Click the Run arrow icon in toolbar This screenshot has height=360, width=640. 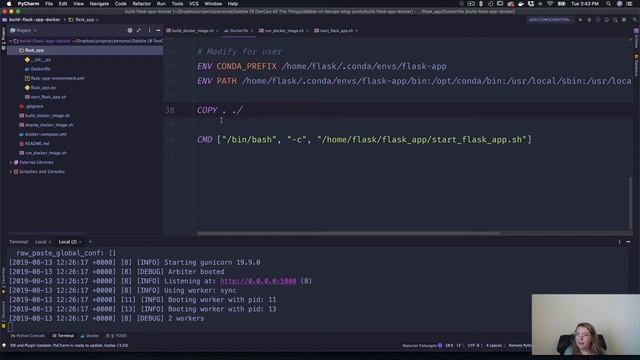coord(580,20)
